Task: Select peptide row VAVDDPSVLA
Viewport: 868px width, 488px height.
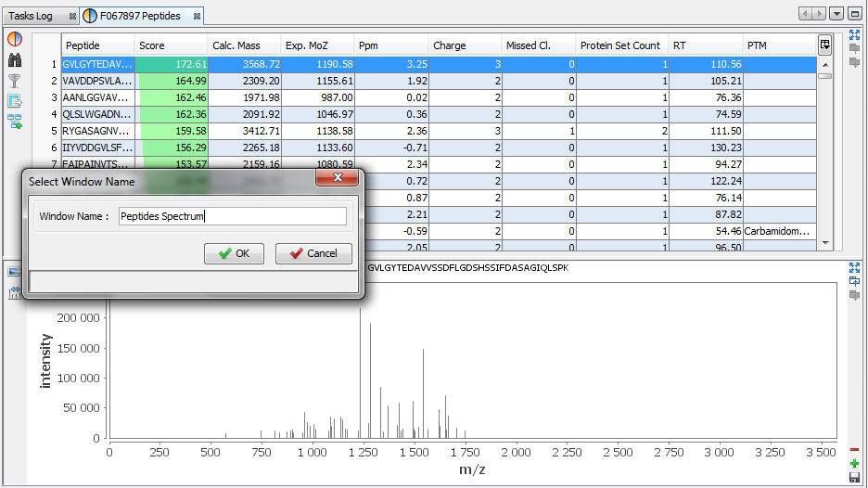Action: [x=97, y=81]
